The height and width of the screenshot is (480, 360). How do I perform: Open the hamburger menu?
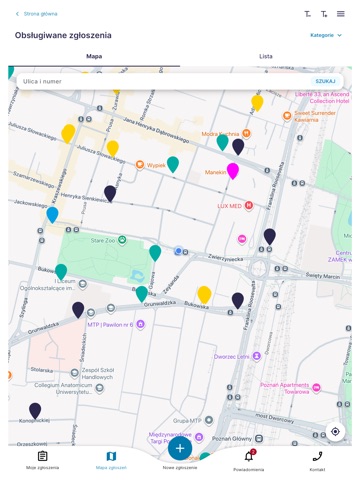(x=341, y=14)
